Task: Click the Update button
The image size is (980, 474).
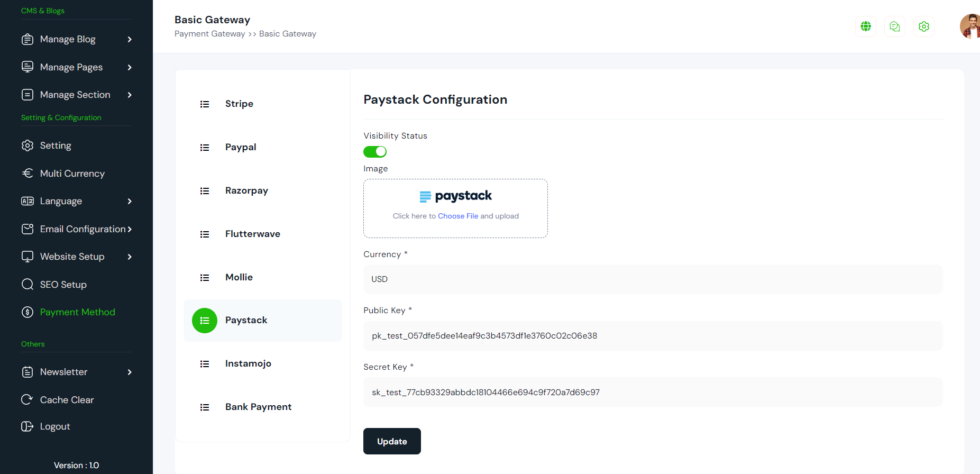Action: pos(392,441)
